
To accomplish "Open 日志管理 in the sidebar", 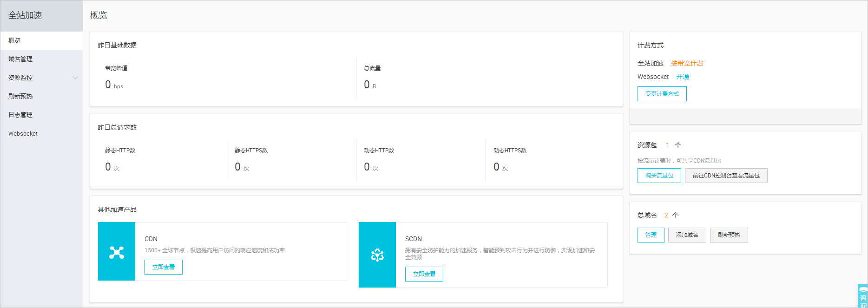I will tap(41, 115).
